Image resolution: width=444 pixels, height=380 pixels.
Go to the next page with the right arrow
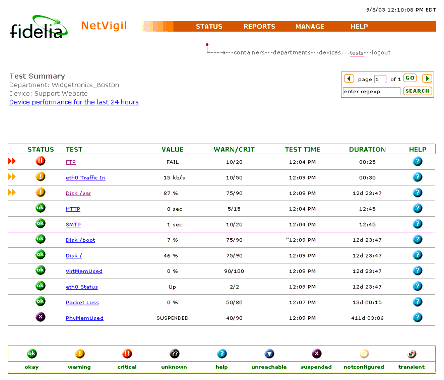(427, 79)
